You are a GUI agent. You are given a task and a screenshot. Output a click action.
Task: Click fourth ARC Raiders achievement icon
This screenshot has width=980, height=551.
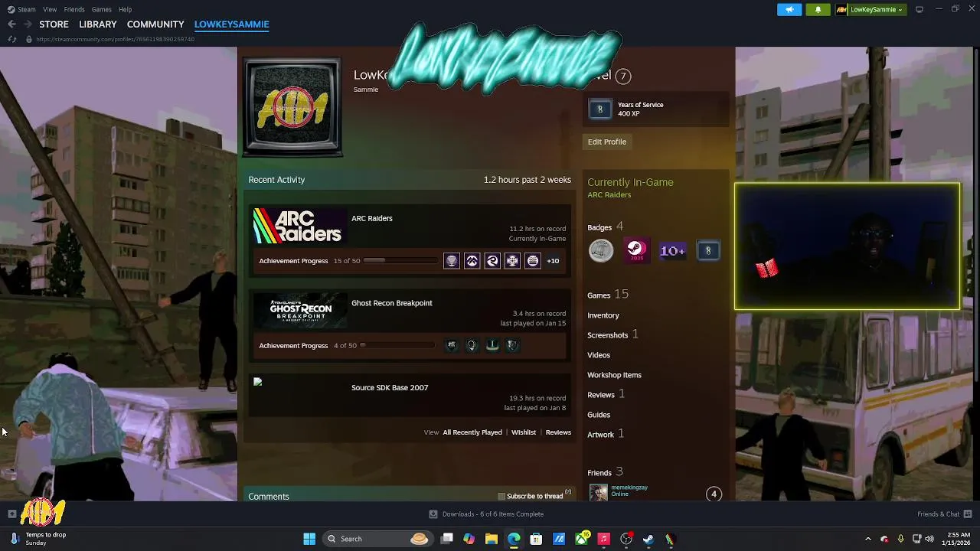[513, 261]
